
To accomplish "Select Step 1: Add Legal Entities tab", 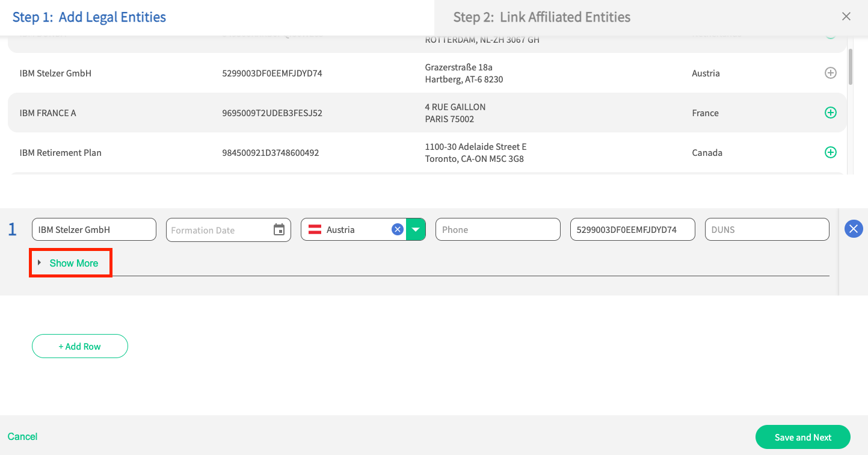I will 89,17.
